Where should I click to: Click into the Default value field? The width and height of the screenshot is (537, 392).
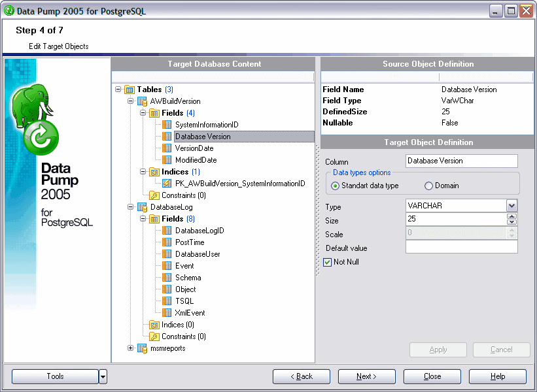pos(461,247)
